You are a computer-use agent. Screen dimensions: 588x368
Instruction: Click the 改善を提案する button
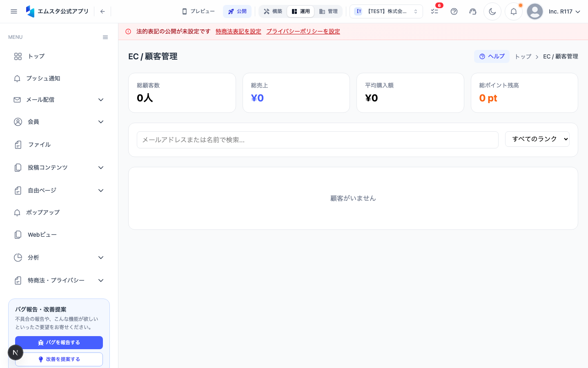[x=59, y=359]
